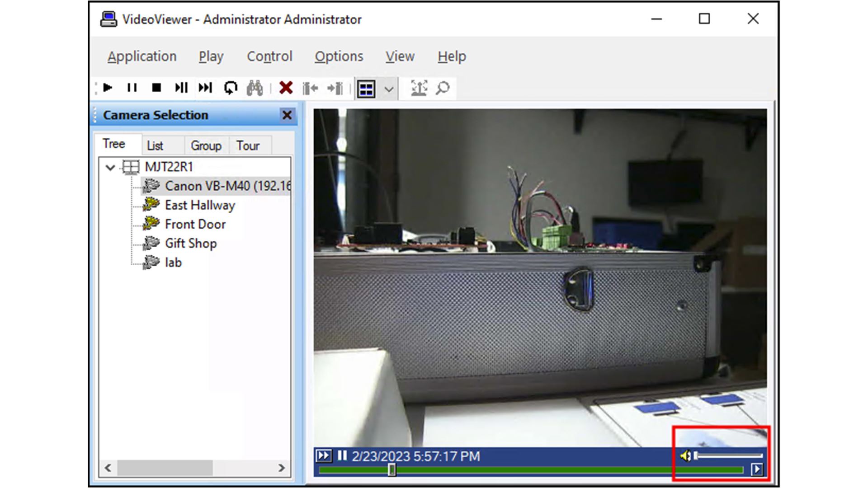Click the Play button in toolbar
The height and width of the screenshot is (488, 868).
click(x=108, y=88)
